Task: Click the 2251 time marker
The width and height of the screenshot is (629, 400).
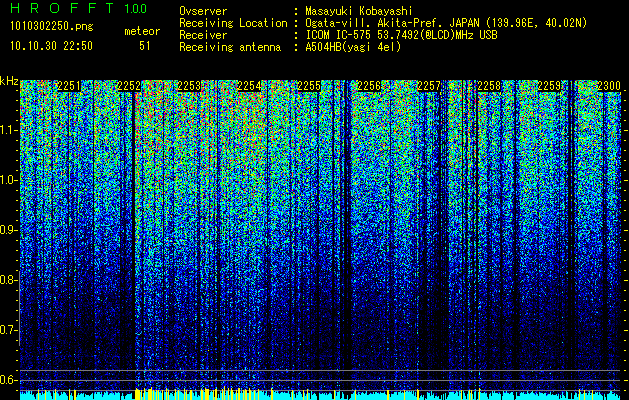Action: tap(69, 86)
